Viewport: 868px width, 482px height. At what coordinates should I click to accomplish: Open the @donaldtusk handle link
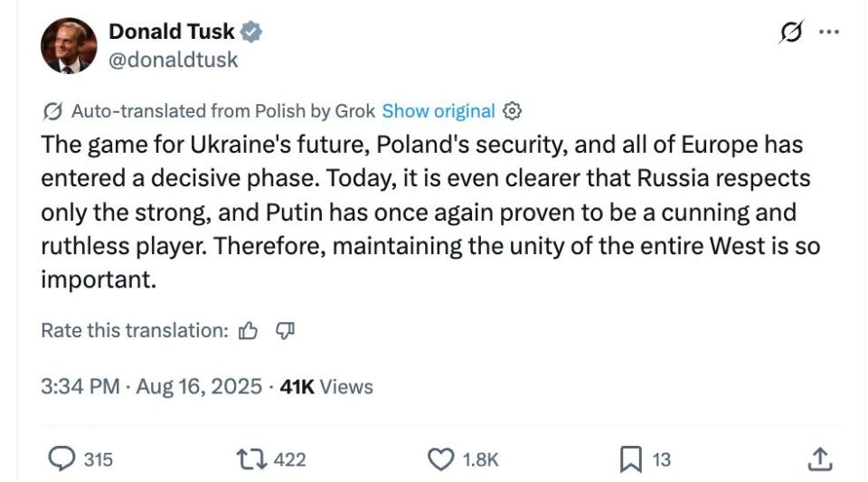pyautogui.click(x=174, y=59)
